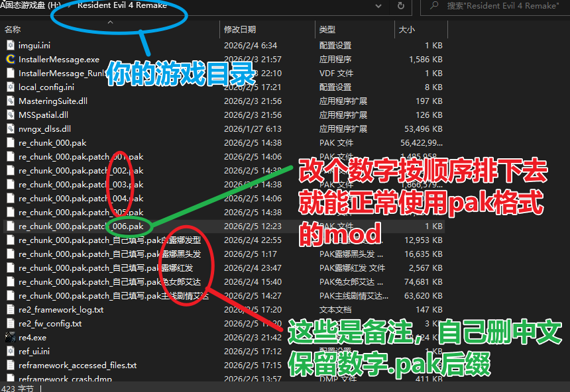This screenshot has width=570, height=392.
Task: Select the reframework_accessed_files.txt file
Action: (78, 366)
